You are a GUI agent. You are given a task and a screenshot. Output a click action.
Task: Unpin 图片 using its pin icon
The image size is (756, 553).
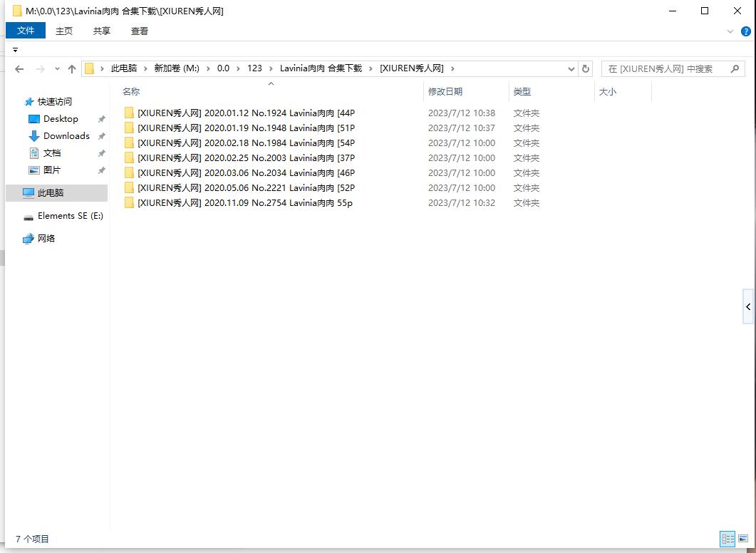pos(101,170)
